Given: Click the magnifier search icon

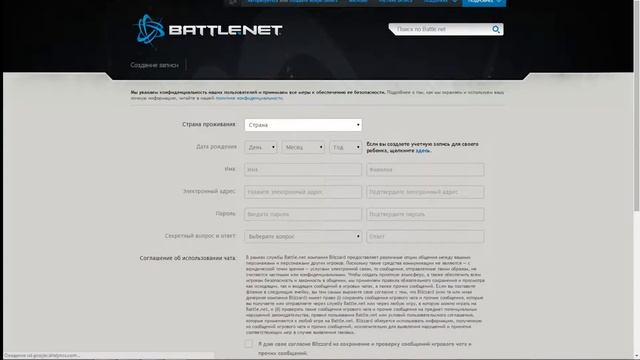Looking at the screenshot, I should coord(496,29).
